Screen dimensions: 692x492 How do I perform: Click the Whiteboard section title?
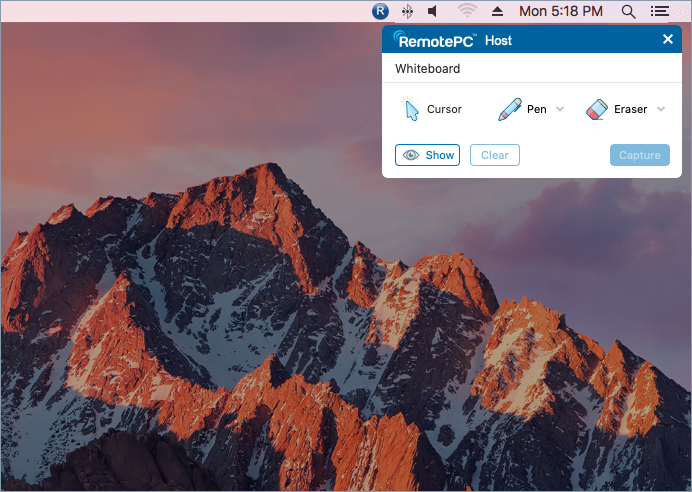pyautogui.click(x=427, y=69)
